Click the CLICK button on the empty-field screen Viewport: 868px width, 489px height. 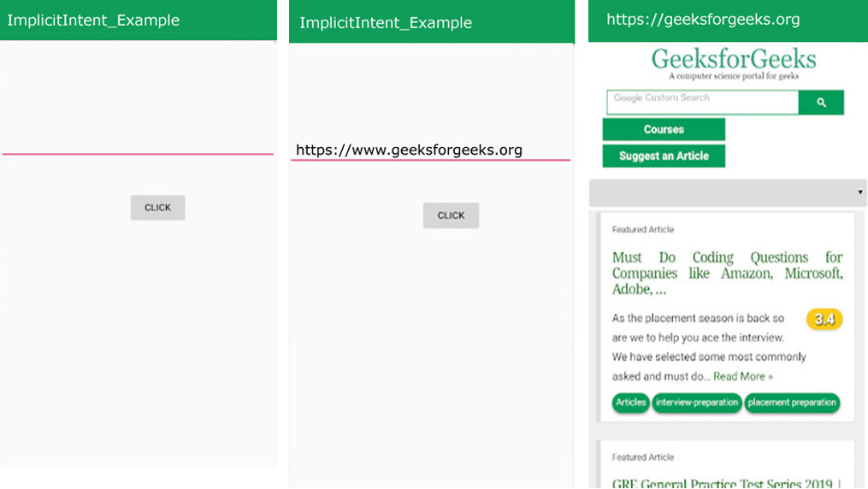pos(157,208)
